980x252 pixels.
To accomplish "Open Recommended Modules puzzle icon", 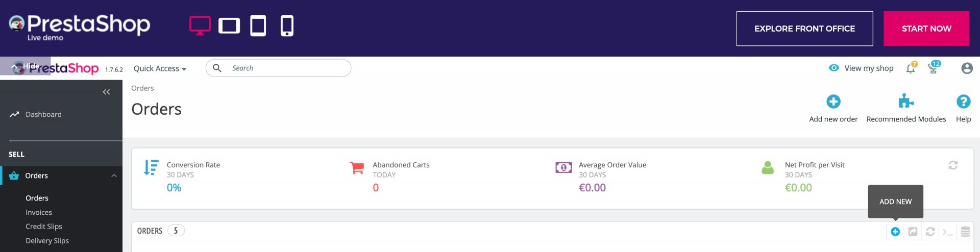I will click(x=905, y=102).
